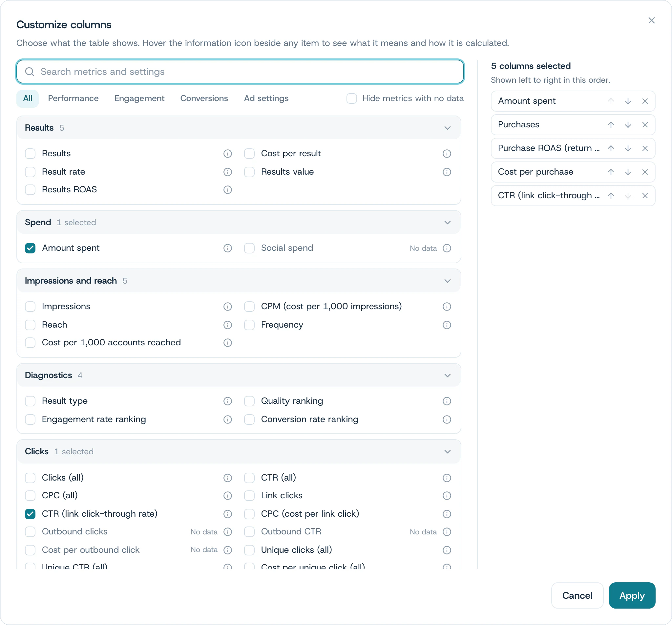Move CTR link click-through column up
The width and height of the screenshot is (672, 625).
611,196
